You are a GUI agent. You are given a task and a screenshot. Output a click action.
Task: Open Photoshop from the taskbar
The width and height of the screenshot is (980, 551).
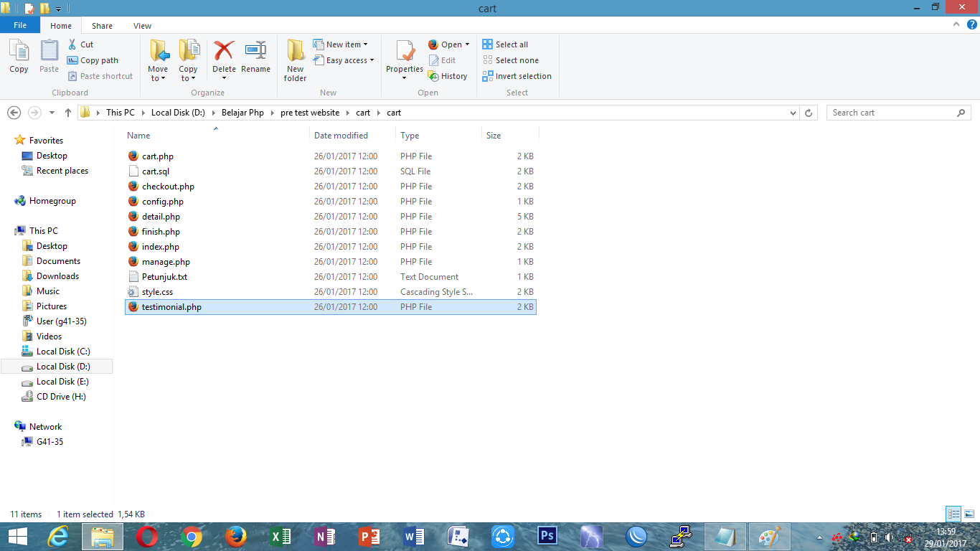[547, 536]
